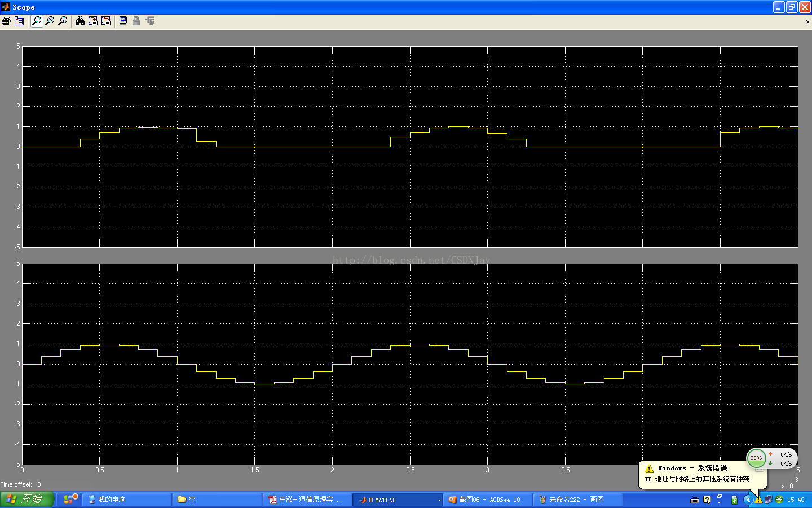The width and height of the screenshot is (812, 508).
Task: Open the Start menu 开始
Action: [27, 500]
